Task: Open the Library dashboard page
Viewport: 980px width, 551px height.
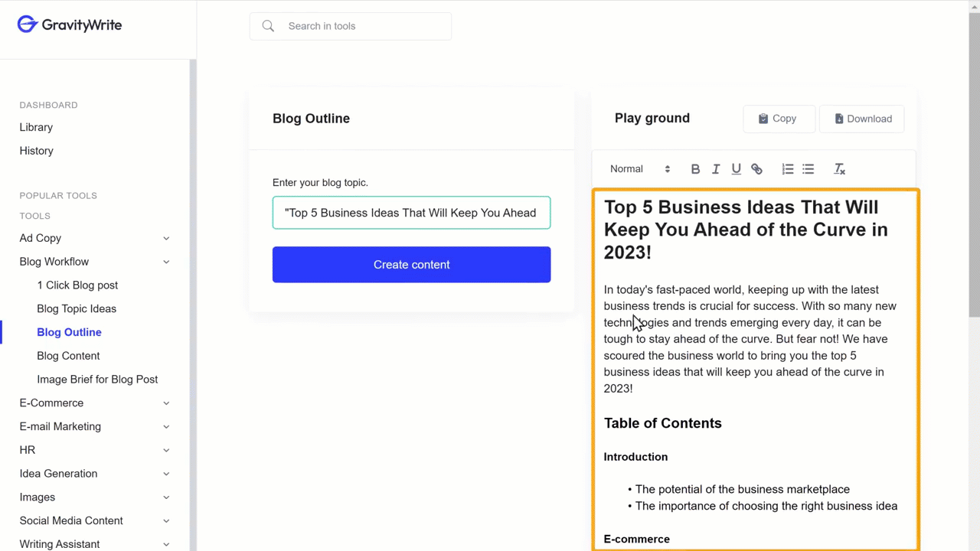Action: pos(36,127)
